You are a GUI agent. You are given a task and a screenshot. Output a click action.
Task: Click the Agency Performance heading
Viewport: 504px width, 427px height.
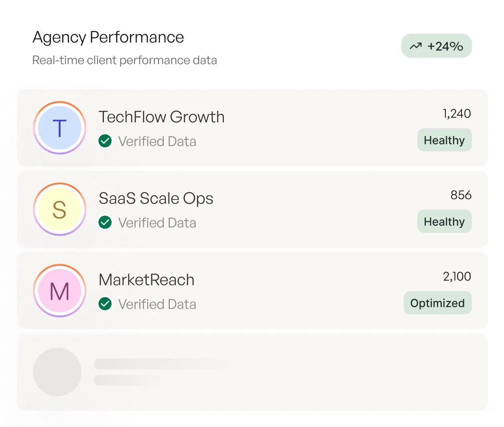tap(108, 37)
